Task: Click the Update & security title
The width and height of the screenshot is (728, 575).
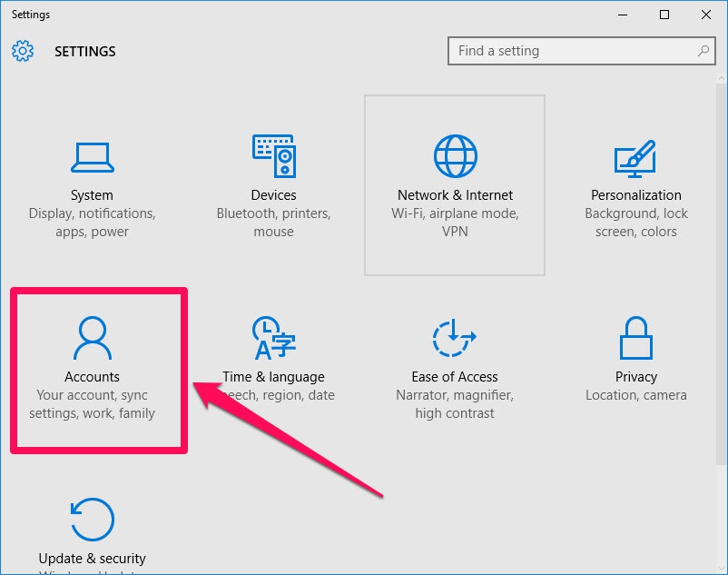Action: point(92,559)
